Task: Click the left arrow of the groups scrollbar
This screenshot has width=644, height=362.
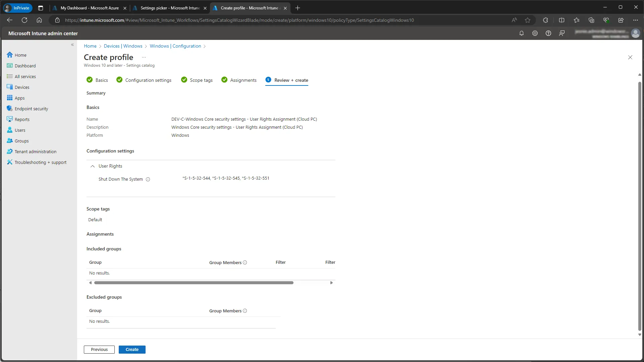Action: coord(90,283)
